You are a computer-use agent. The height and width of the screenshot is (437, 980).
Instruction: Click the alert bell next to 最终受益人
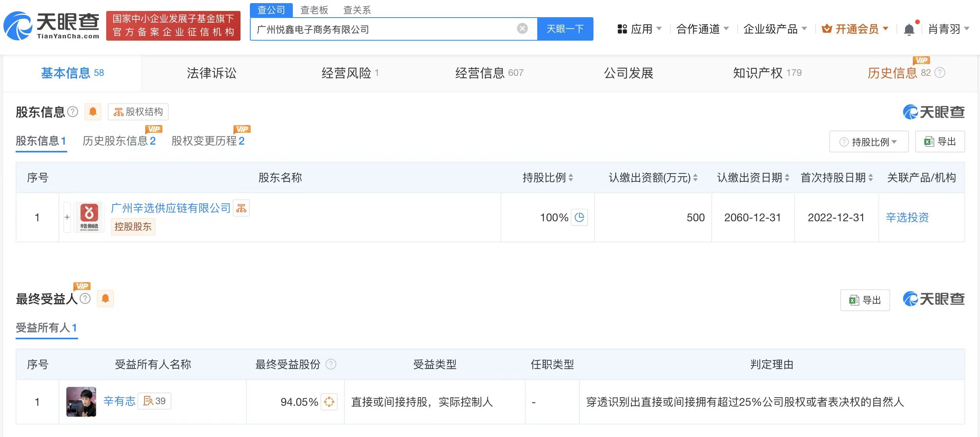[105, 298]
